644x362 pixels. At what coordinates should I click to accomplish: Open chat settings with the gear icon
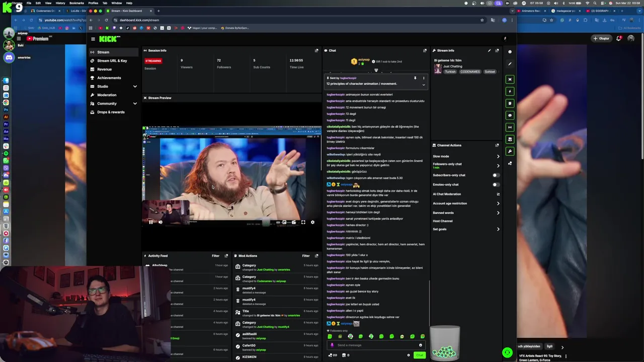click(x=409, y=355)
